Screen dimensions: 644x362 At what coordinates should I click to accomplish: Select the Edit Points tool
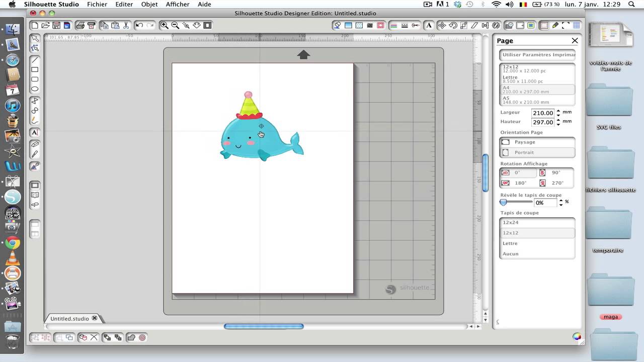[x=35, y=48]
